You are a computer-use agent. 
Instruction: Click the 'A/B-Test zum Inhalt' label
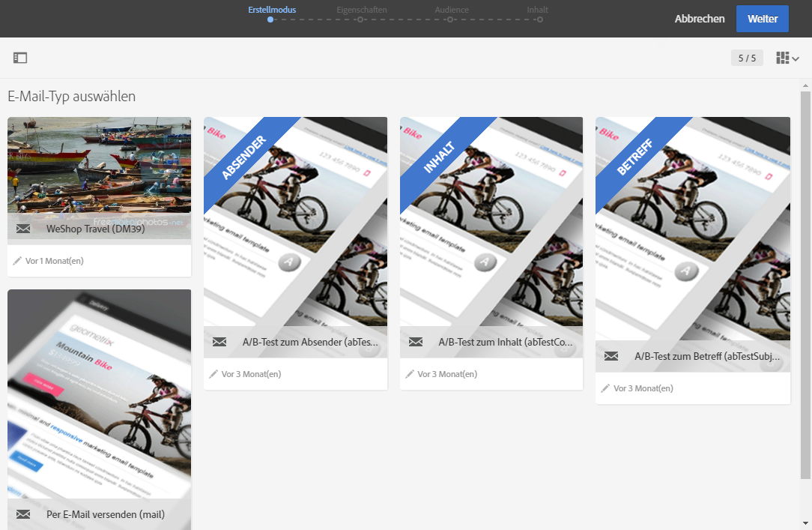(506, 342)
